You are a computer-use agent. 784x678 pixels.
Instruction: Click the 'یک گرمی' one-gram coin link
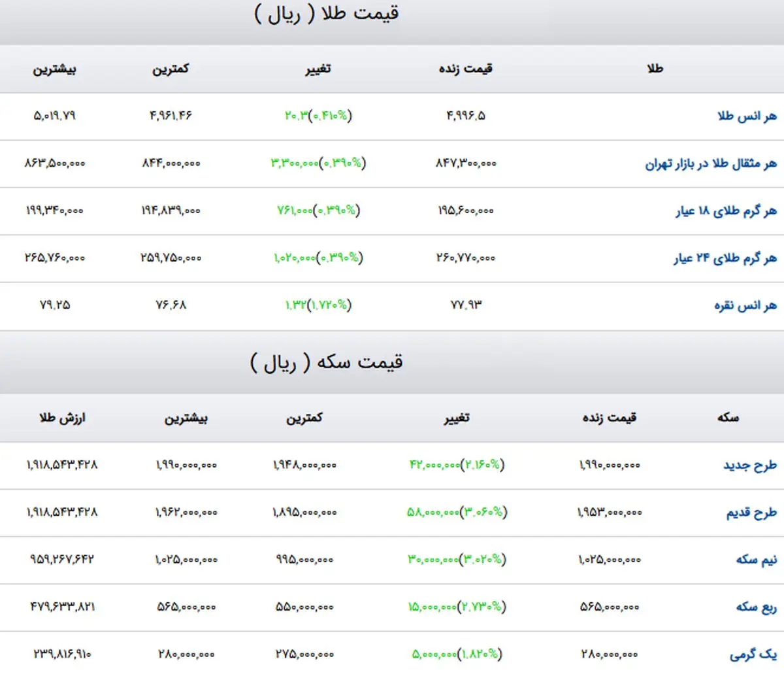pos(753,654)
